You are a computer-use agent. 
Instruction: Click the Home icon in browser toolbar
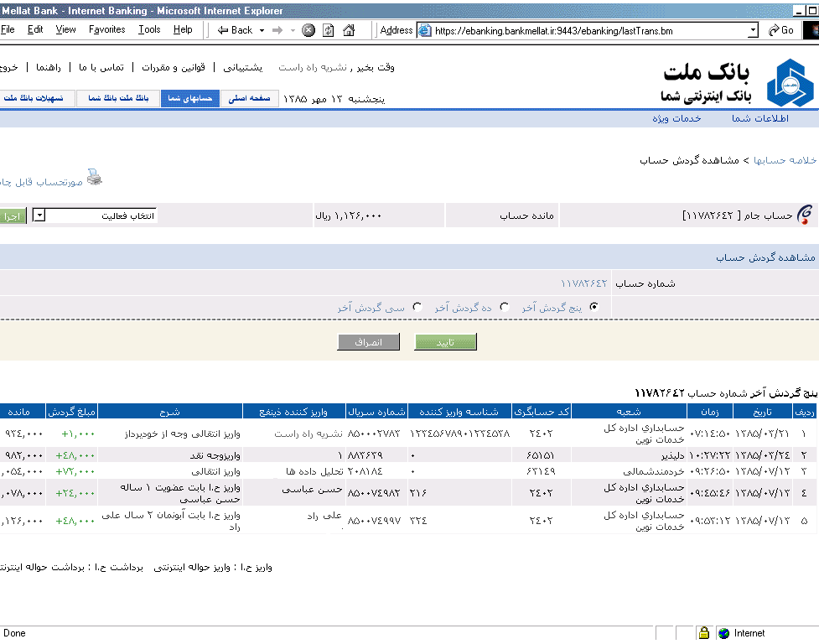[349, 30]
